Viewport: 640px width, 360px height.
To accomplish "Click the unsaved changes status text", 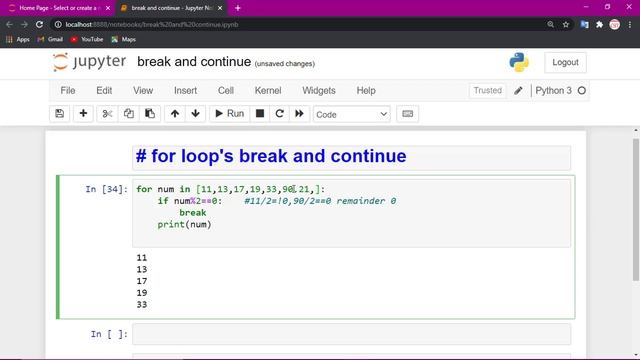I will (x=284, y=64).
